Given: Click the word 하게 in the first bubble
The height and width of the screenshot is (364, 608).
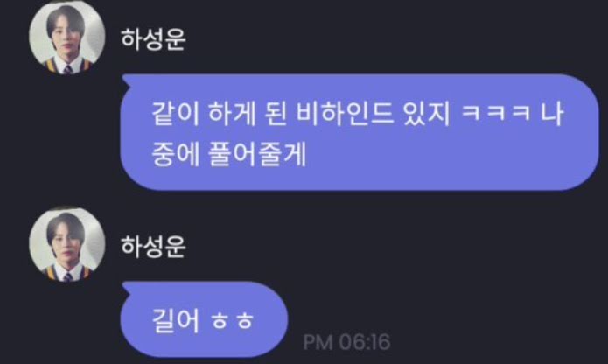Looking at the screenshot, I should coord(233,114).
